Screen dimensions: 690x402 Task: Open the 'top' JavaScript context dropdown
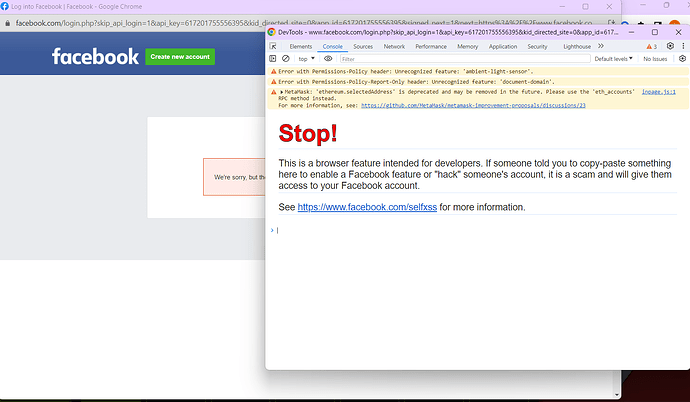click(307, 58)
